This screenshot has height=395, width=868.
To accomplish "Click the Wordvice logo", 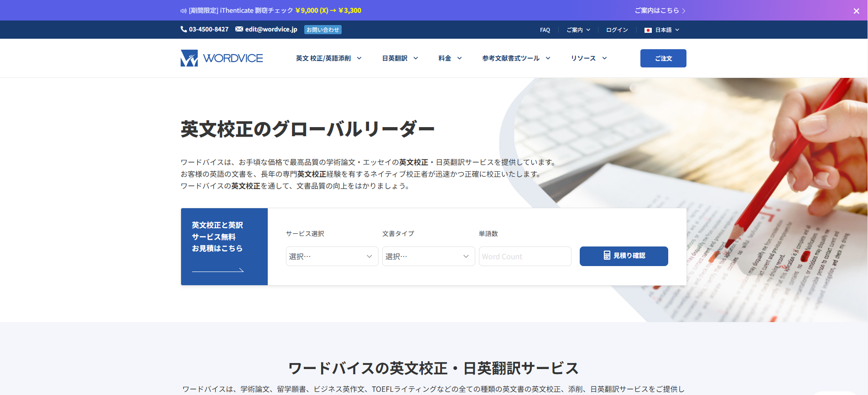I will [222, 58].
